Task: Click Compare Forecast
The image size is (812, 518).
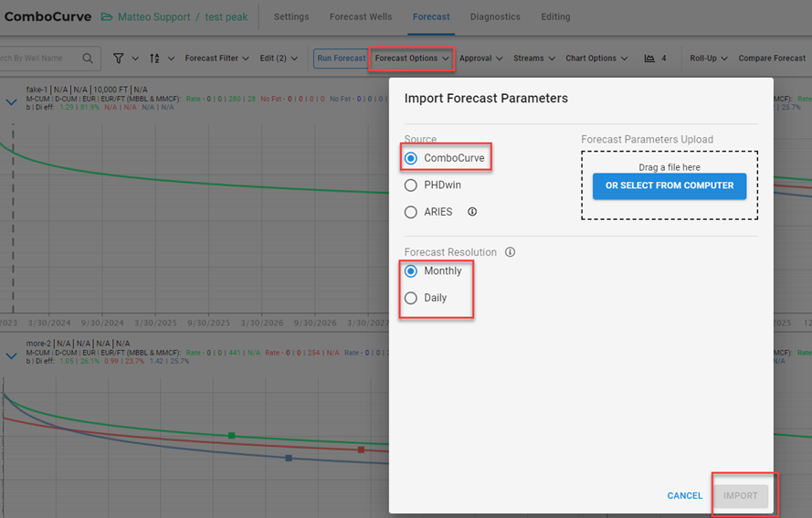Action: [x=772, y=58]
